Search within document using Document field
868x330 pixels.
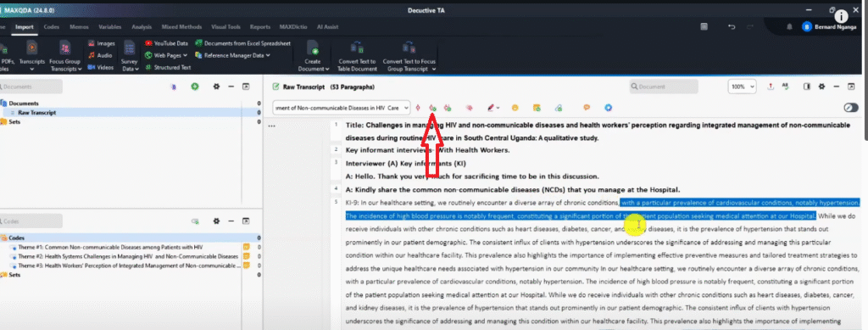click(x=664, y=87)
